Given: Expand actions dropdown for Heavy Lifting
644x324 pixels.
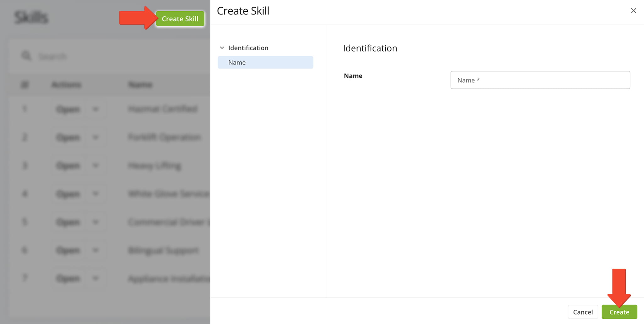Looking at the screenshot, I should click(96, 165).
